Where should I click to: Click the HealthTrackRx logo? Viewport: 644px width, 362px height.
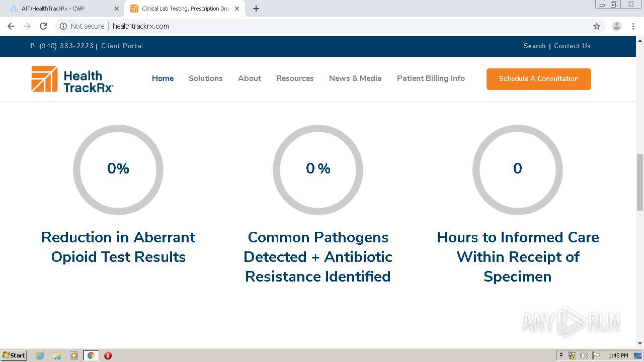pyautogui.click(x=72, y=79)
